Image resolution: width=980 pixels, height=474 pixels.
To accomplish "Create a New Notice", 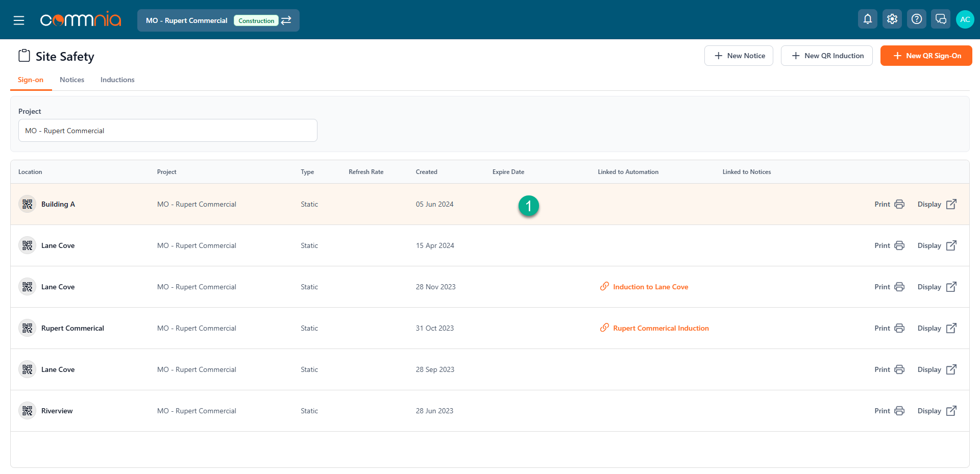I will point(739,56).
